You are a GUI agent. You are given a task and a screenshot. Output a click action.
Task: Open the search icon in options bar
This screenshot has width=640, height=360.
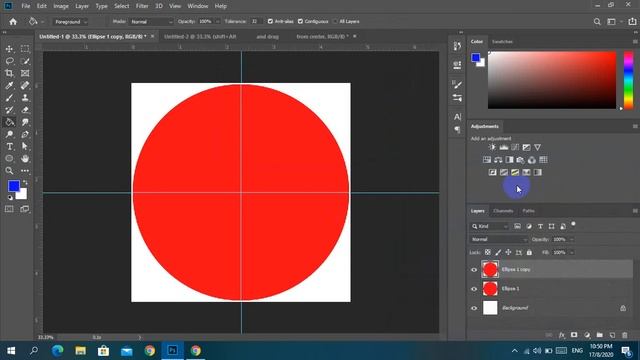point(597,22)
